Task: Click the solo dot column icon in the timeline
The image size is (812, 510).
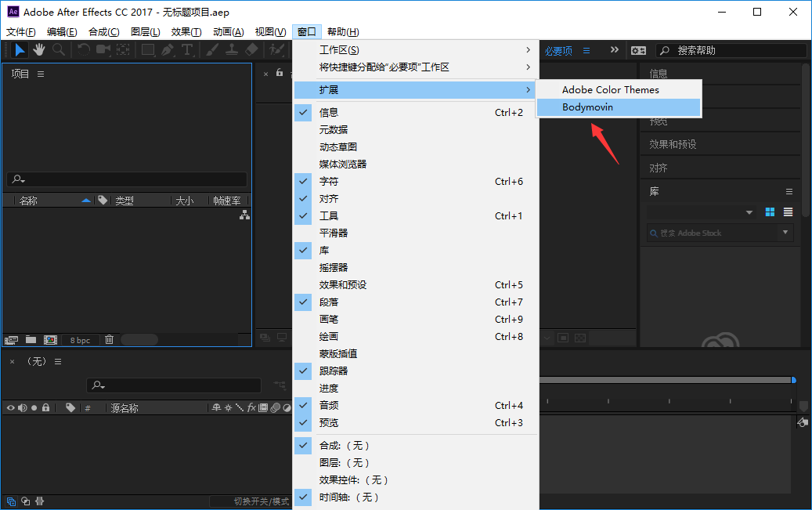Action: coord(34,408)
